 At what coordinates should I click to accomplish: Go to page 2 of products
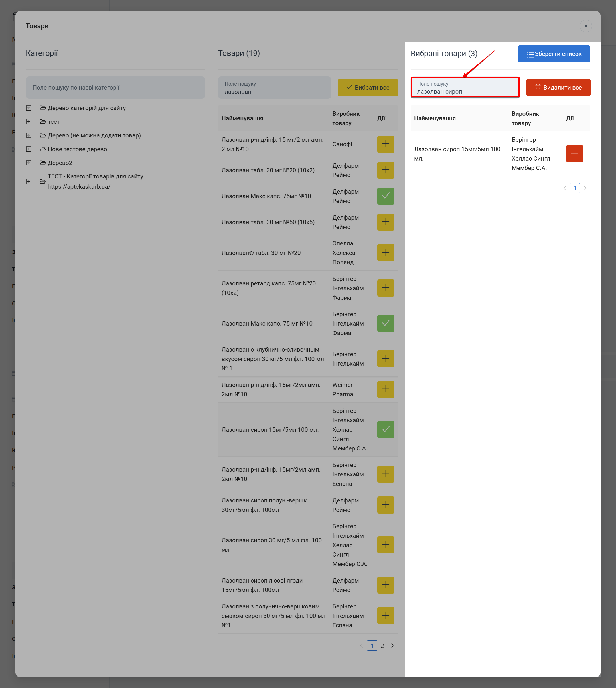tap(382, 645)
